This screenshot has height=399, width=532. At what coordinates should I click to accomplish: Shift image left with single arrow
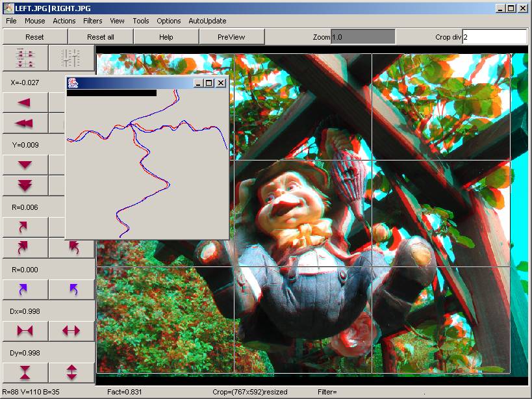point(25,102)
